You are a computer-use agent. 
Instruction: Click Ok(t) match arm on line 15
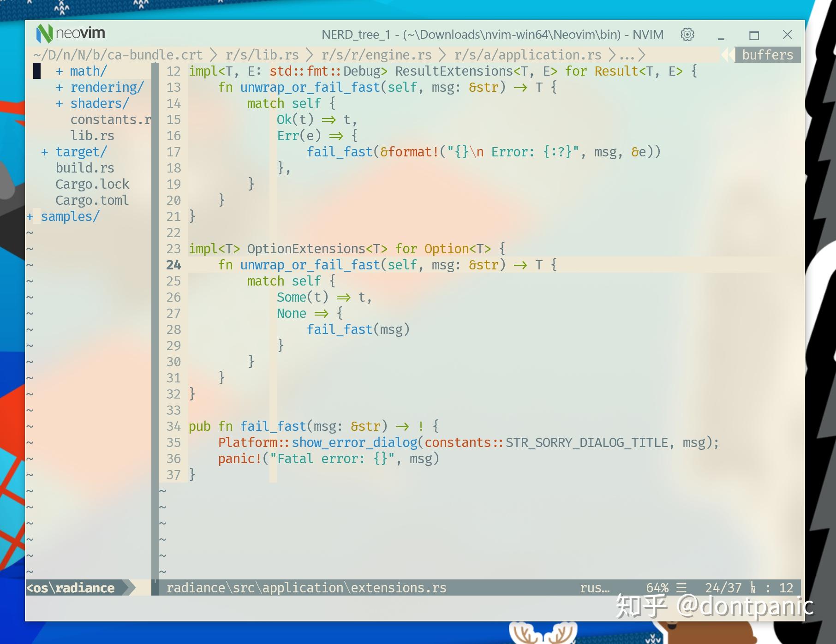295,120
